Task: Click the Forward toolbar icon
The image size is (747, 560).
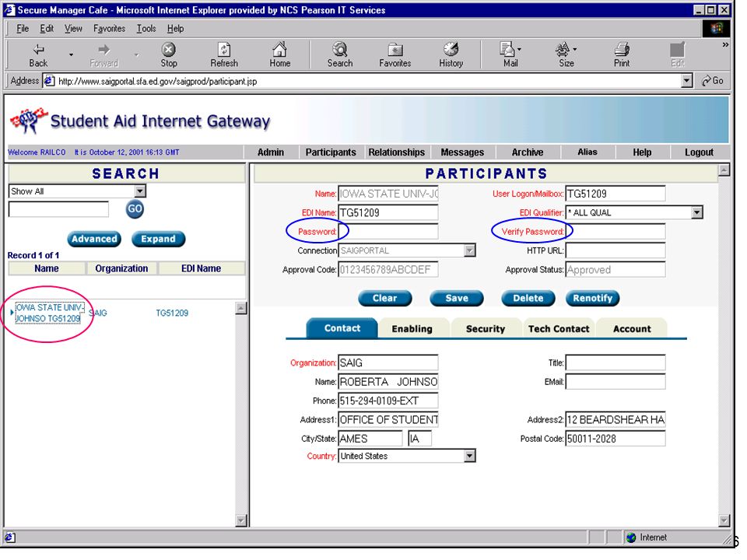Action: click(103, 54)
